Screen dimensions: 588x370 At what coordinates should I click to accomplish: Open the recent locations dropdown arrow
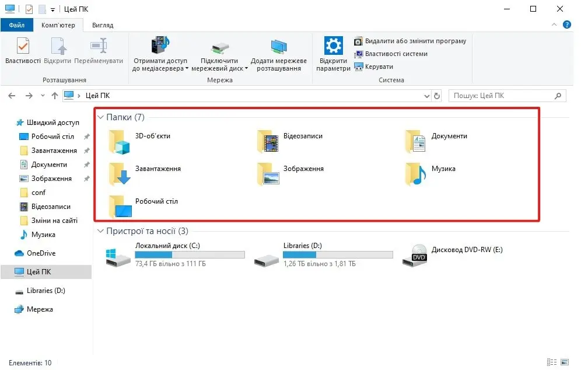coord(43,96)
